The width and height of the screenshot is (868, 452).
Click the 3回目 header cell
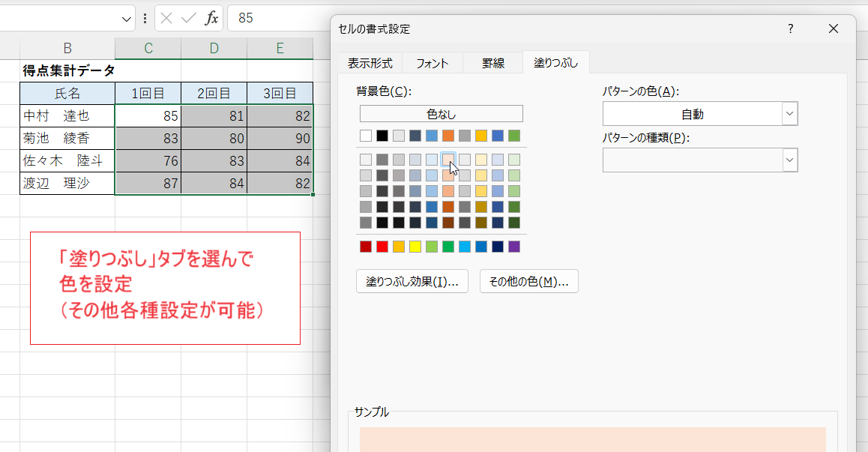click(280, 94)
